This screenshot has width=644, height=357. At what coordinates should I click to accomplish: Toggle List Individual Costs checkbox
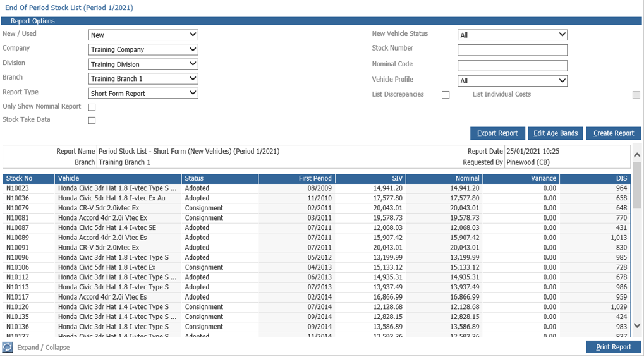[x=636, y=95]
